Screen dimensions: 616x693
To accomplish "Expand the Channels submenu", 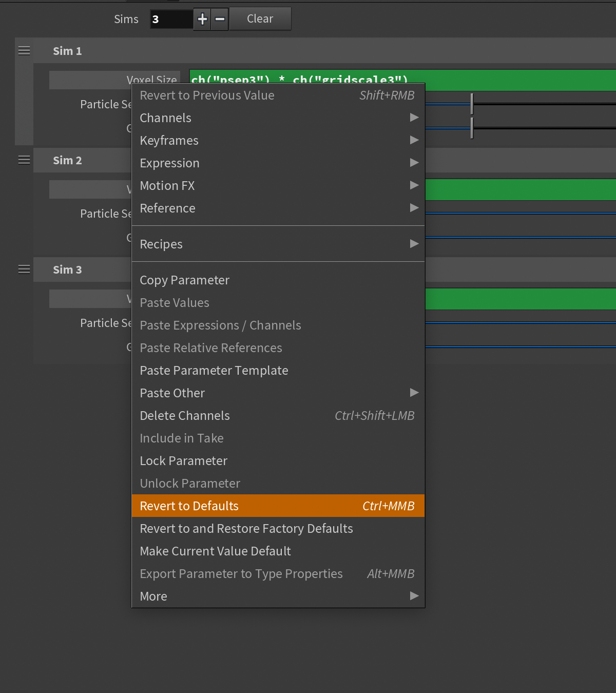I will point(278,118).
